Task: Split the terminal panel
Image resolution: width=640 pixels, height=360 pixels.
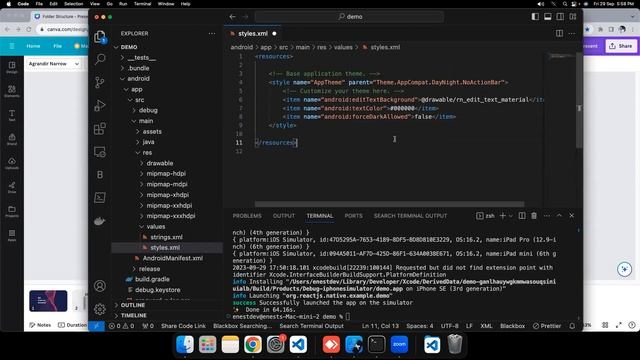Action: 522,216
